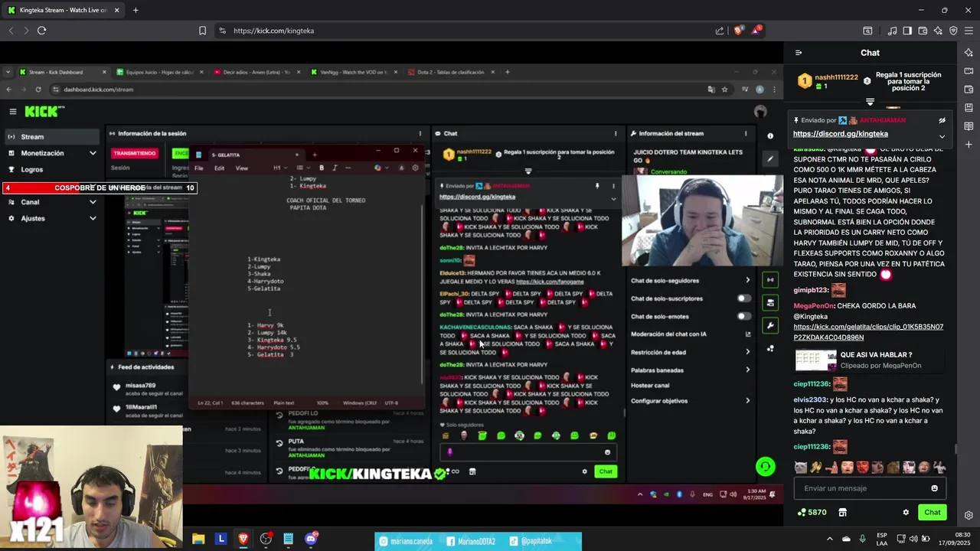Toggle Brave sidebar panel toolbar button
Viewport: 980px width, 551px height.
(x=907, y=31)
